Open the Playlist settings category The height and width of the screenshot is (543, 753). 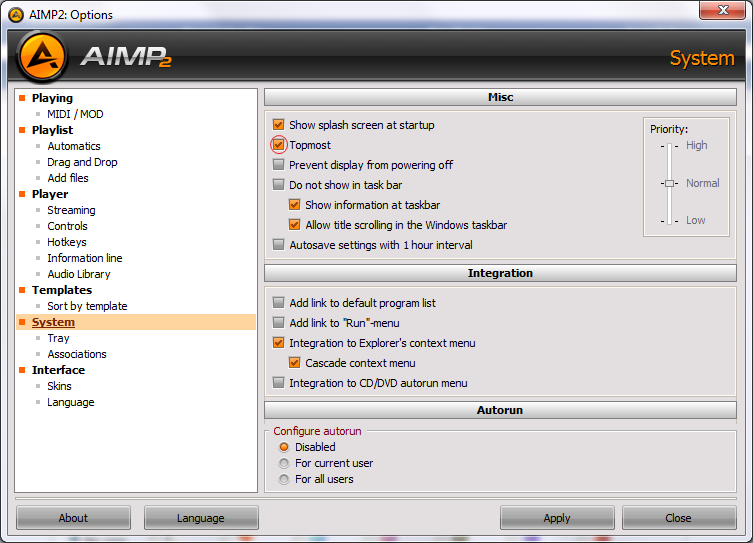click(x=52, y=130)
